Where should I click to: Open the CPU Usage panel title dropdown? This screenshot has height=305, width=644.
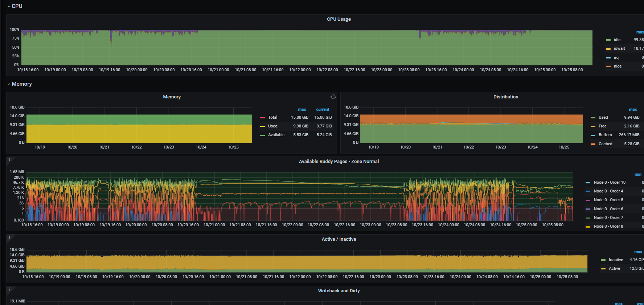(x=339, y=19)
